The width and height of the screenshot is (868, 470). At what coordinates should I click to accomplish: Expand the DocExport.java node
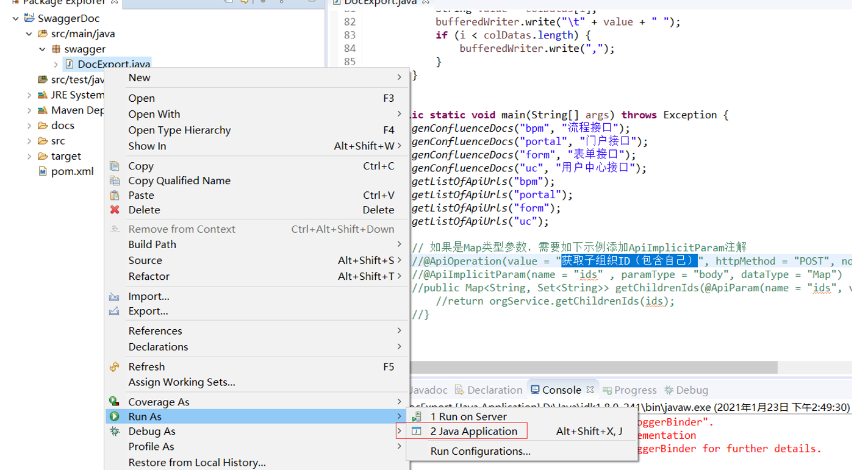56,65
